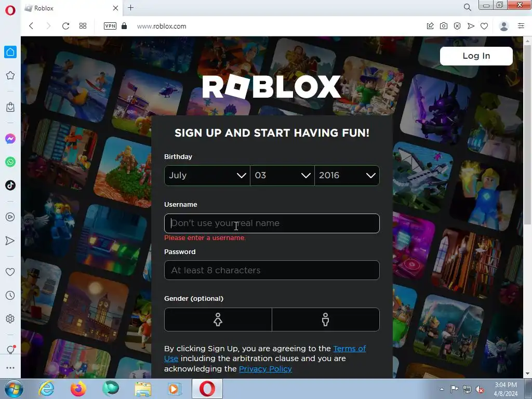The width and height of the screenshot is (532, 399).
Task: Open settings gear in sidebar
Action: [x=10, y=319]
